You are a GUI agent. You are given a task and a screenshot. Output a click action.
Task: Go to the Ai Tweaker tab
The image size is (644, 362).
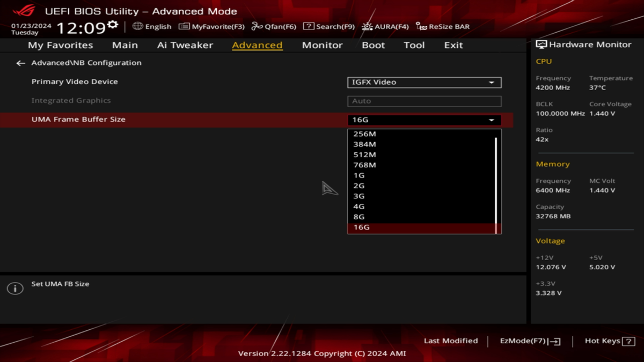[185, 45]
